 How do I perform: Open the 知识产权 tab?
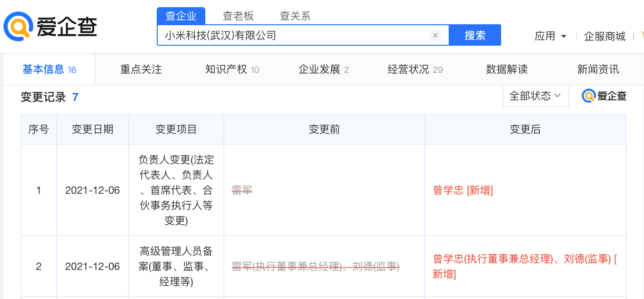tap(232, 70)
